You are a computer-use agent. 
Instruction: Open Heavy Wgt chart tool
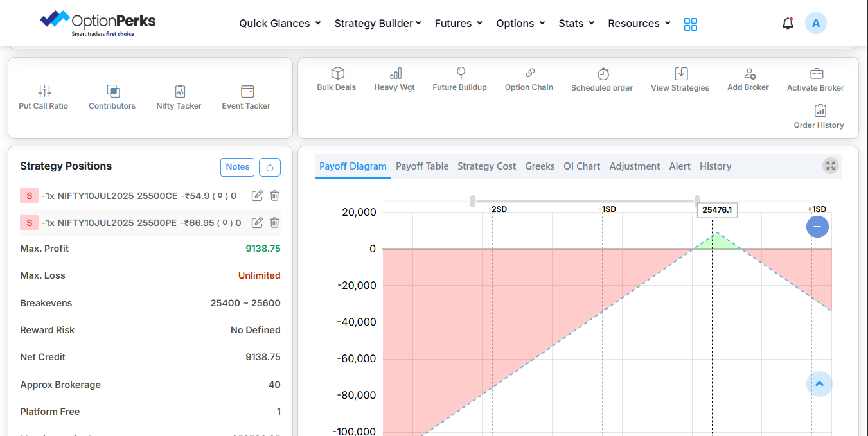point(394,80)
